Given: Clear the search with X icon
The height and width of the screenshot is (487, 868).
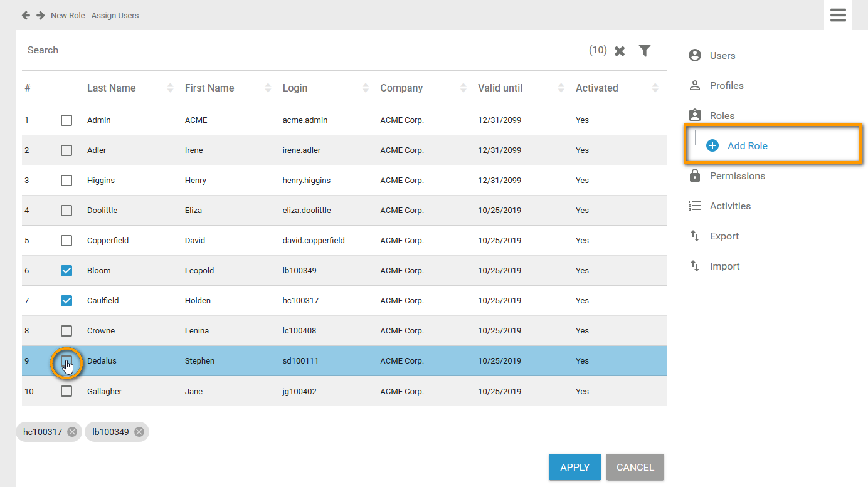Looking at the screenshot, I should [620, 51].
